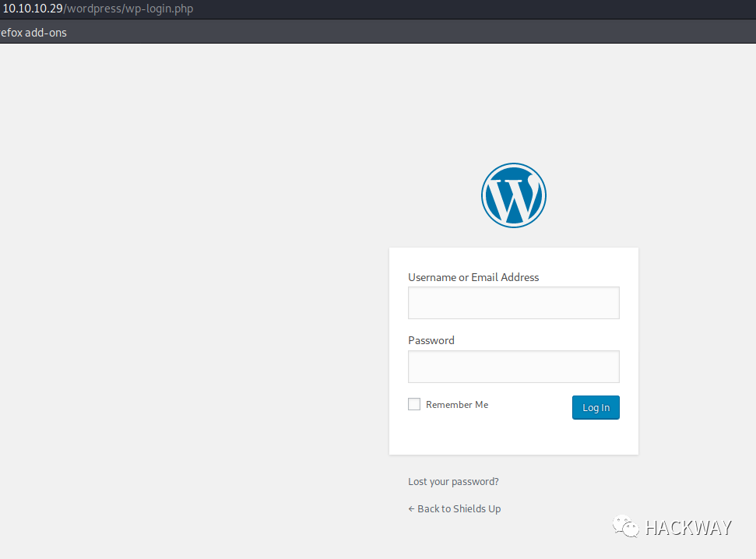The image size is (756, 559).
Task: Open the Lost your password? link
Action: tap(453, 481)
